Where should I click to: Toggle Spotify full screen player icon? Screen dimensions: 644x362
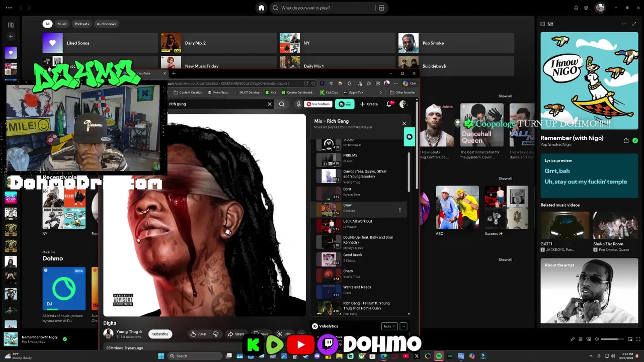pos(637,339)
